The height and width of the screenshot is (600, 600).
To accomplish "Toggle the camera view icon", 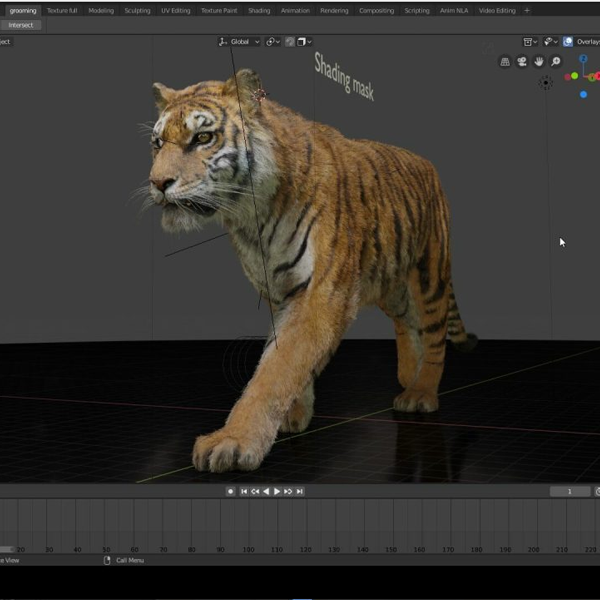I will 522,62.
